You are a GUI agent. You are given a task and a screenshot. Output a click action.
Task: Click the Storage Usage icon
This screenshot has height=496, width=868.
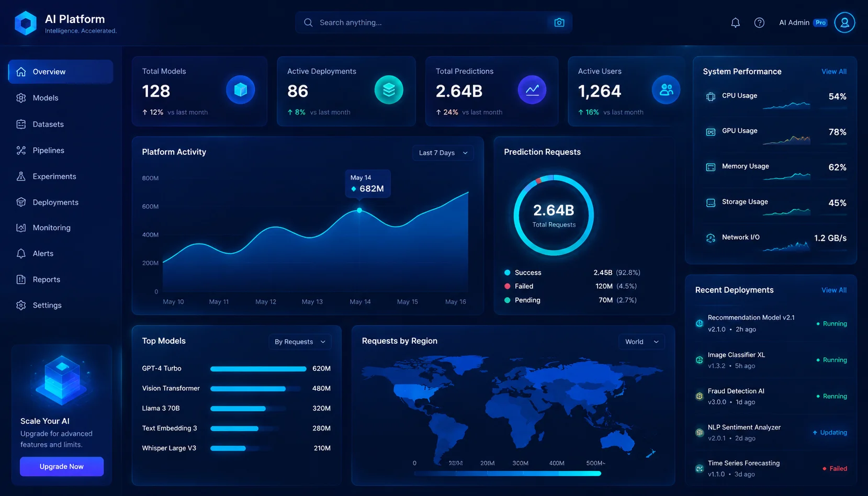[x=711, y=203]
